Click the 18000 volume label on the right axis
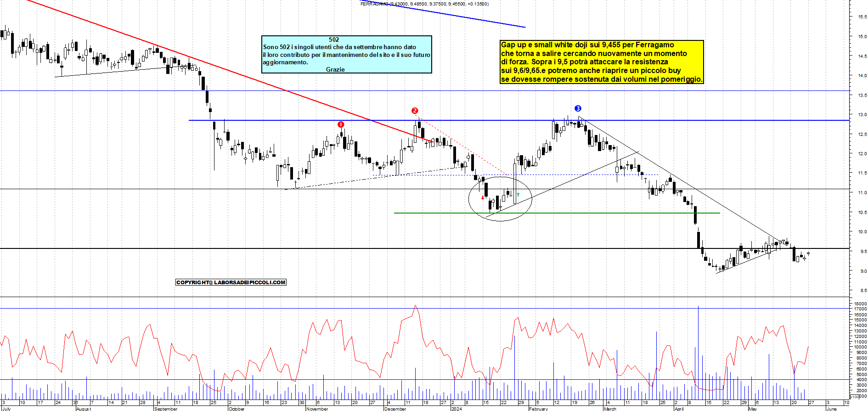This screenshot has width=868, height=411. tap(860, 304)
